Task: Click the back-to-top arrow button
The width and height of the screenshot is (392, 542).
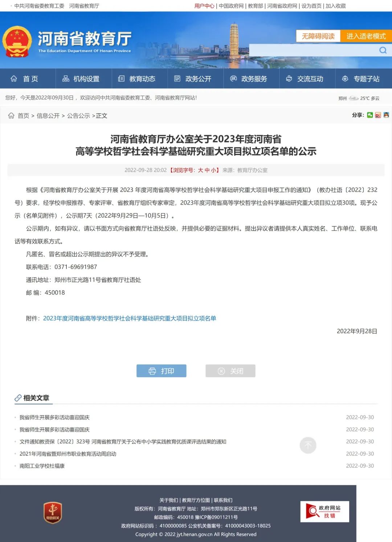Action: pos(308,445)
